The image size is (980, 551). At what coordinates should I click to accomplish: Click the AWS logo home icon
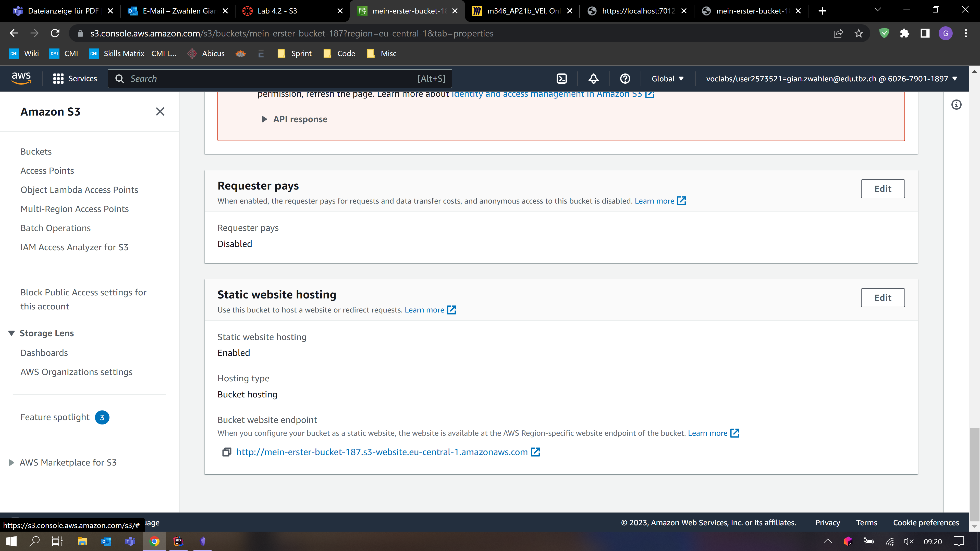[x=21, y=78]
